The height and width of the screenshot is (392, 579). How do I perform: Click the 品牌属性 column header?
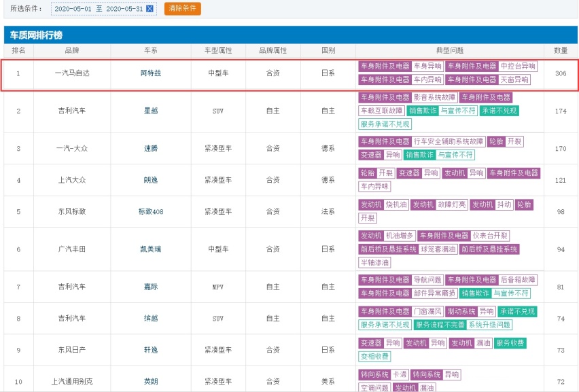click(x=273, y=50)
